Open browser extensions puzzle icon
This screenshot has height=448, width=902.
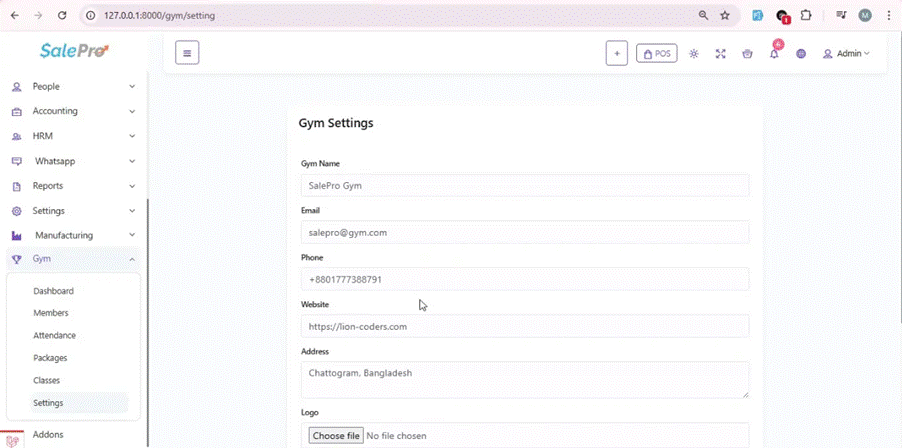click(806, 16)
